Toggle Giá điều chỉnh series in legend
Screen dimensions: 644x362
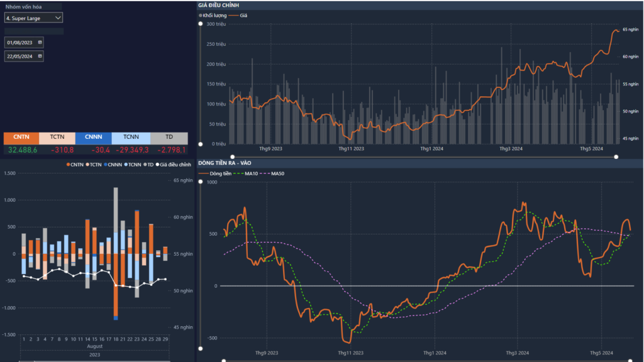pos(175,164)
